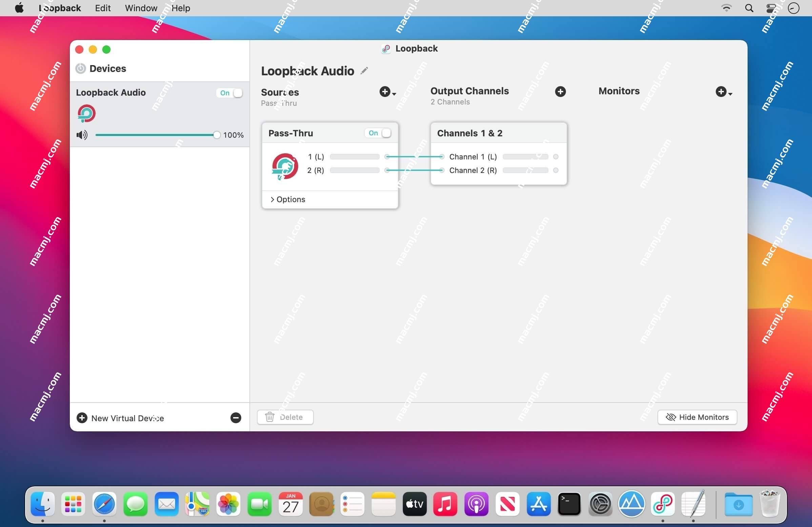The width and height of the screenshot is (812, 527).
Task: Click the add Output Channels button
Action: point(559,91)
